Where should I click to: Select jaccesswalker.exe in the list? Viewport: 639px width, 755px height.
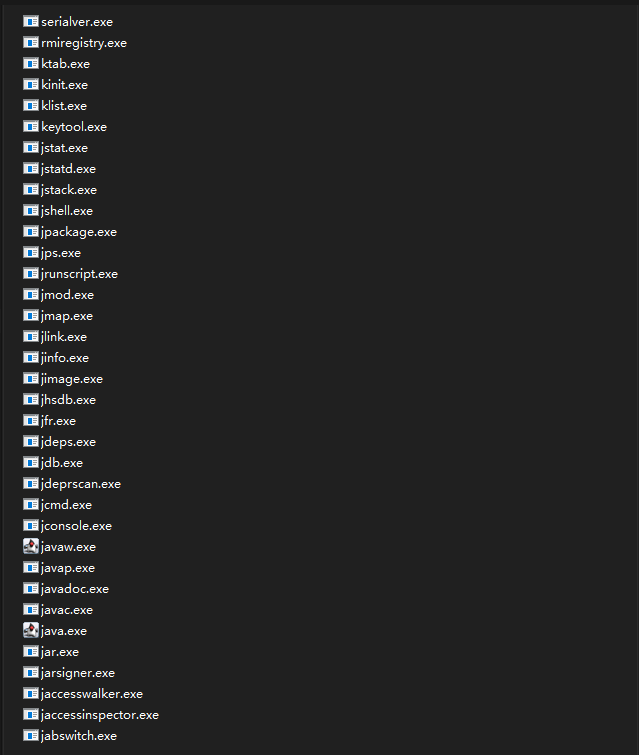point(91,694)
